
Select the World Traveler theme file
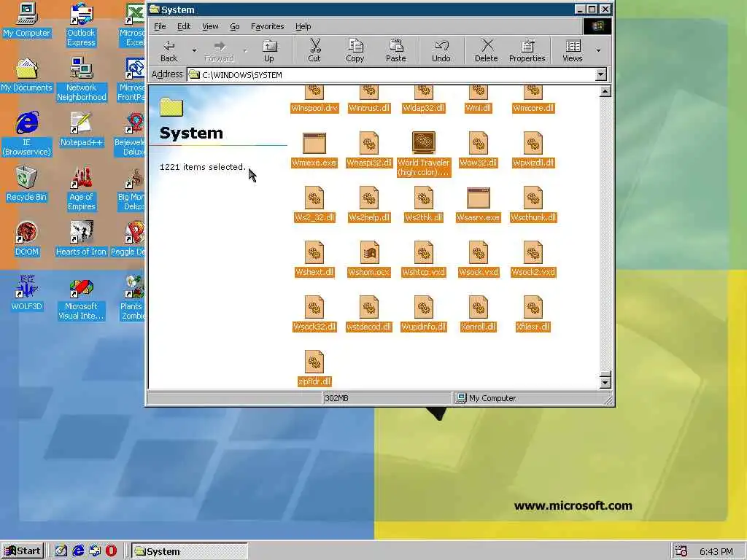tap(424, 155)
